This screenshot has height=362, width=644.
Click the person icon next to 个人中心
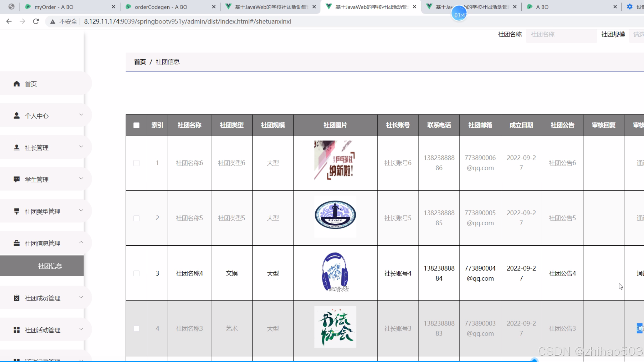[17, 116]
